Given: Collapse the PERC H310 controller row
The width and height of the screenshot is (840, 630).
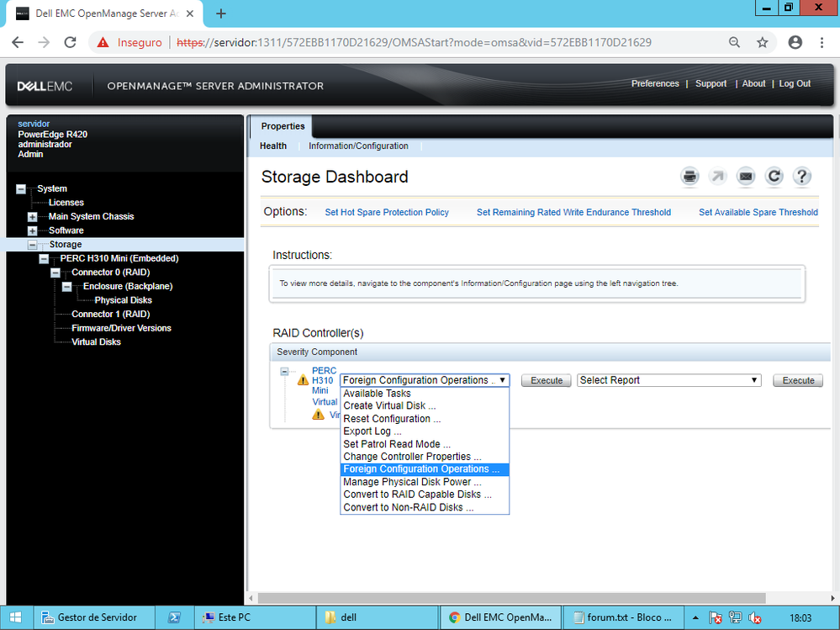Looking at the screenshot, I should pos(284,371).
